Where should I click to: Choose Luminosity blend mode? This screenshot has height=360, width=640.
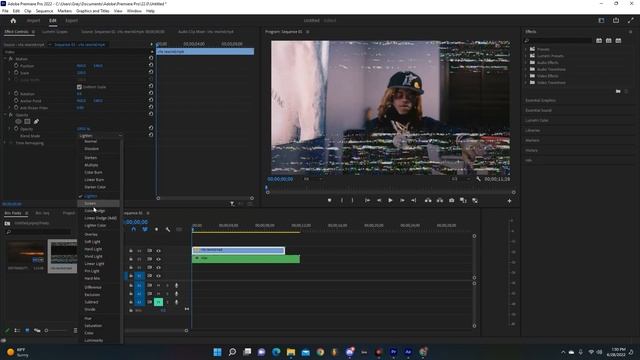[x=93, y=340]
